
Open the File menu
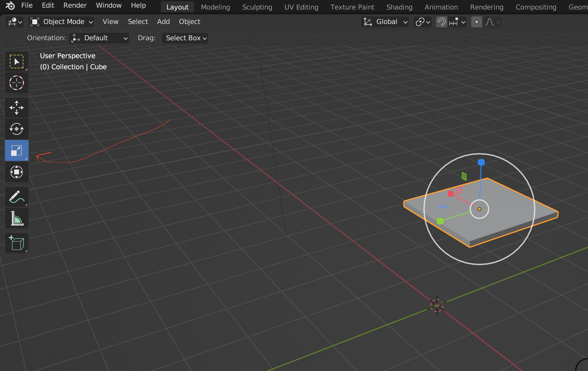coord(27,6)
